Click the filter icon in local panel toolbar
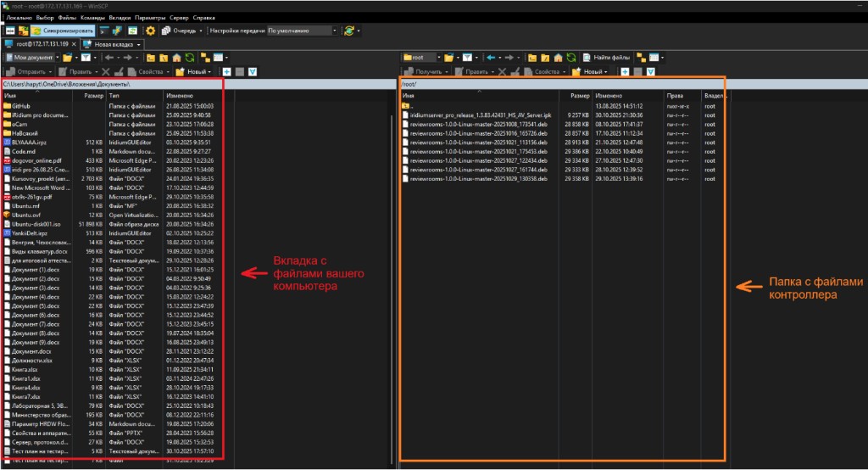Screen dimensions: 868x470 [86, 58]
